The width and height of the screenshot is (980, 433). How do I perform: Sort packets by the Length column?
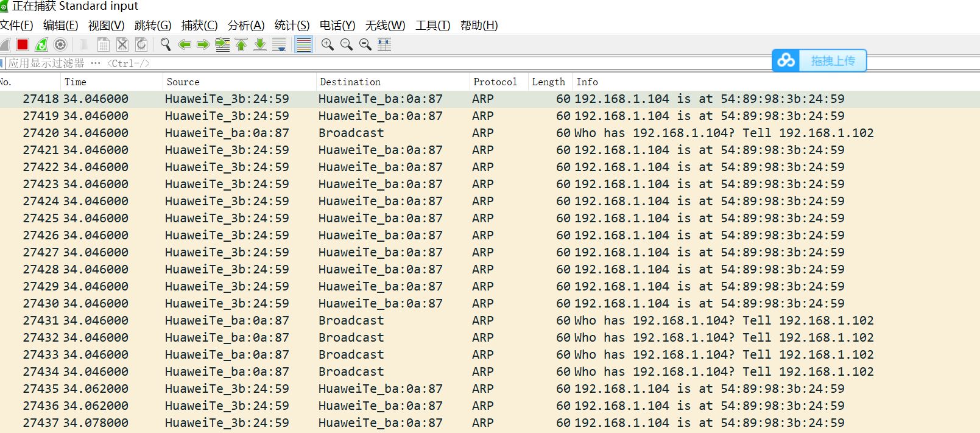[x=550, y=82]
